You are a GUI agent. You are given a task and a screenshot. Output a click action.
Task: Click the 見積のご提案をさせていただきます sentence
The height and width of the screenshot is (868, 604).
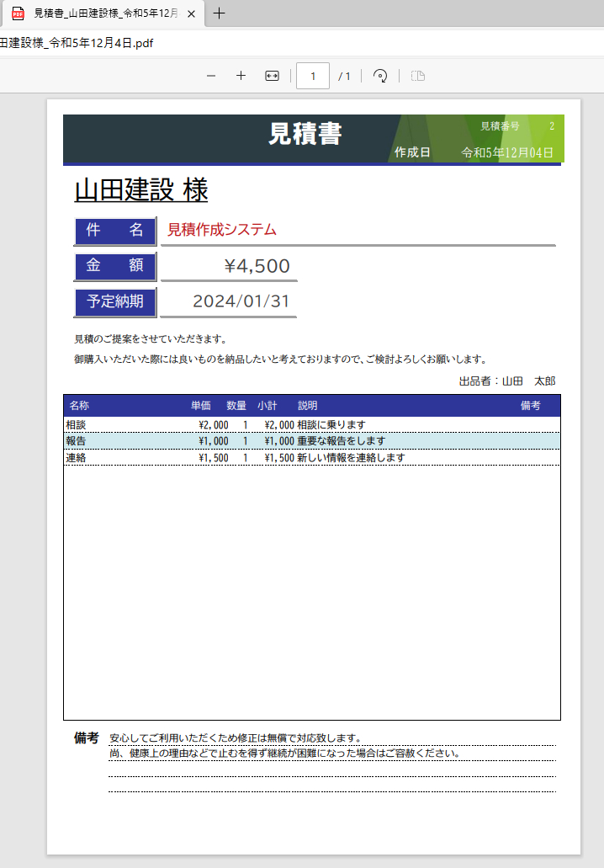(151, 338)
